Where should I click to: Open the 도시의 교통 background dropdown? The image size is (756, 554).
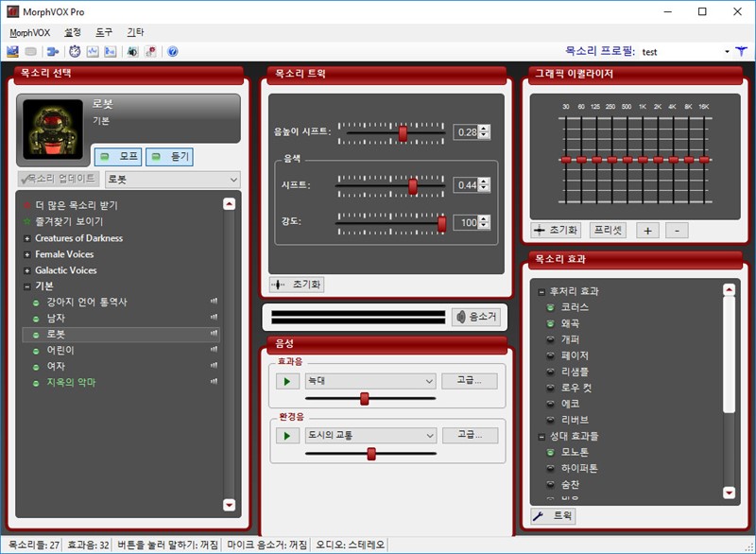point(369,435)
